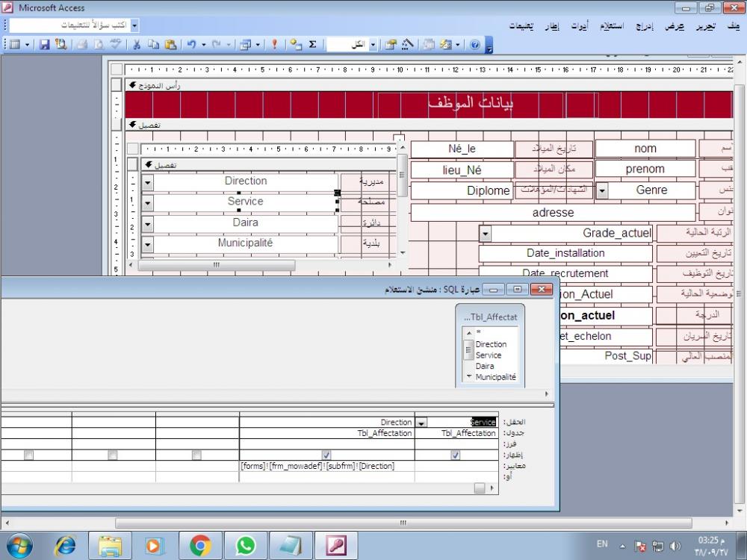Click the Windows Media Player taskbar icon
The height and width of the screenshot is (560, 747).
pos(155,545)
